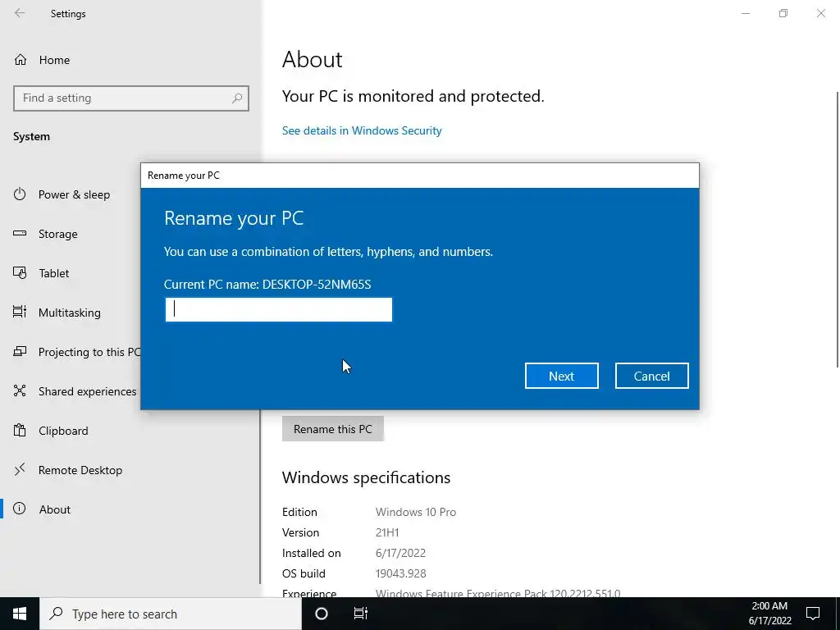
Task: Select Power & sleep in sidebar
Action: click(74, 194)
